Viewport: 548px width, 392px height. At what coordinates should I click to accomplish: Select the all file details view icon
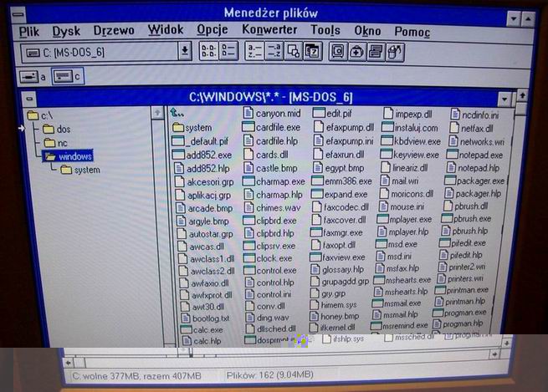tap(228, 52)
